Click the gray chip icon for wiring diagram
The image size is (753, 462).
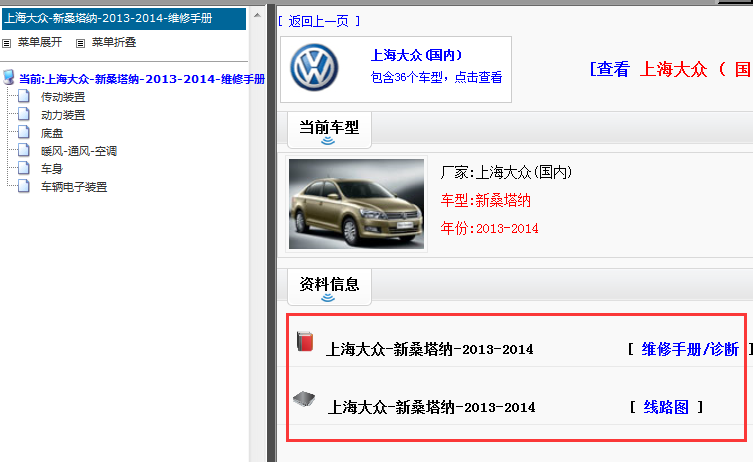304,399
